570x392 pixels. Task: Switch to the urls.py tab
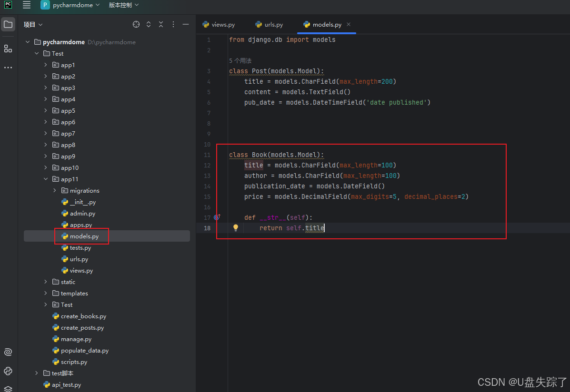coord(269,25)
